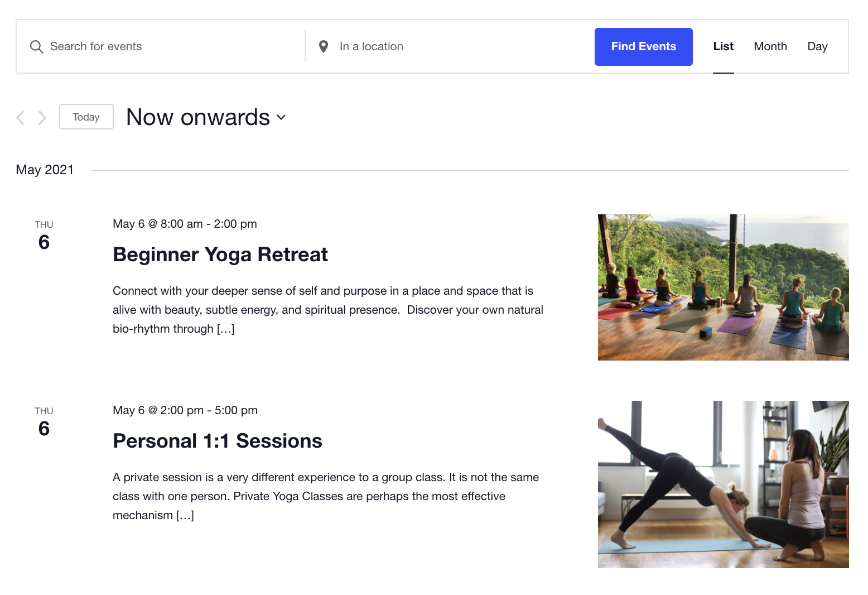Click the In a location input field
The width and height of the screenshot is (868, 595).
tap(446, 46)
